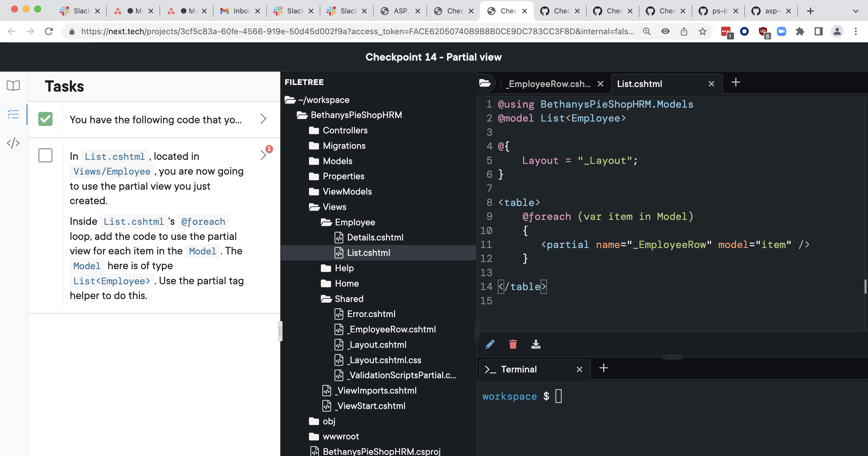Viewport: 868px width, 456px height.
Task: Close the List.cshtml editor tab
Action: tap(711, 84)
